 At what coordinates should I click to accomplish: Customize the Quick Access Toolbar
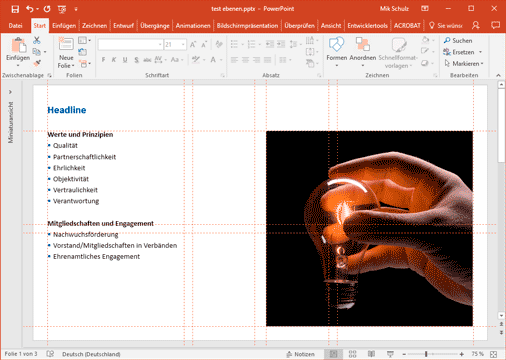coord(76,9)
